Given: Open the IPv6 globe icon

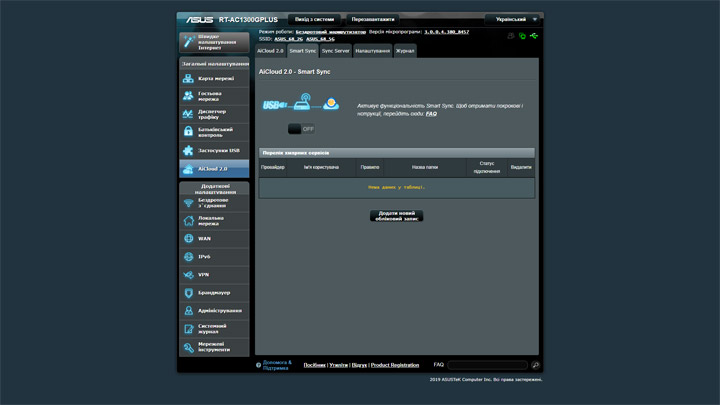Looking at the screenshot, I should 188,257.
